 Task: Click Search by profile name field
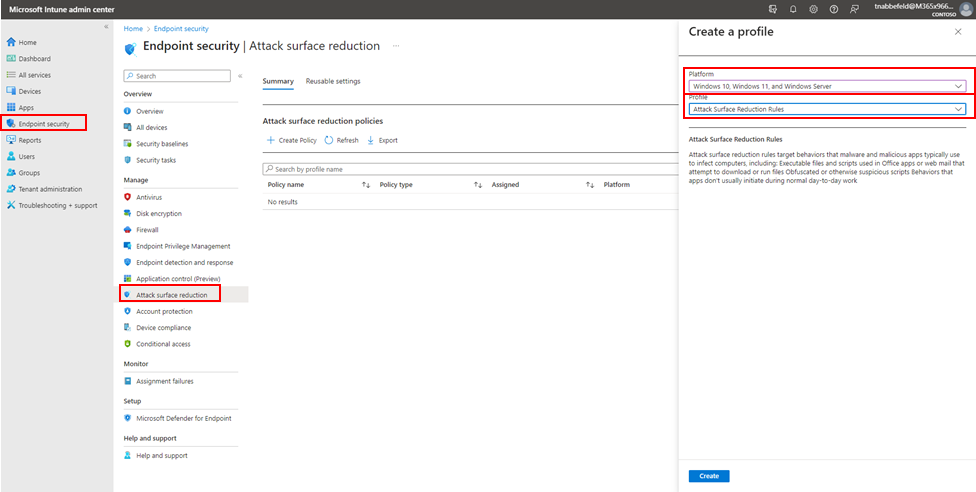(x=470, y=169)
